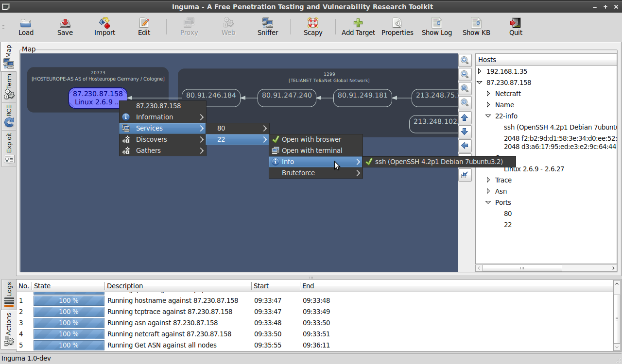
Task: Select the Logs bottom tab
Action: click(9, 295)
